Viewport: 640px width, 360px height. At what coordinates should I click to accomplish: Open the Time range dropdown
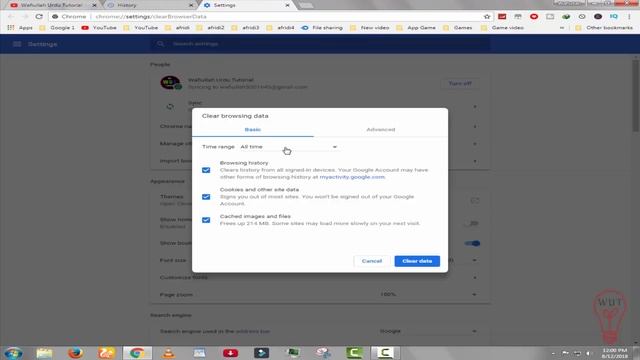(289, 147)
